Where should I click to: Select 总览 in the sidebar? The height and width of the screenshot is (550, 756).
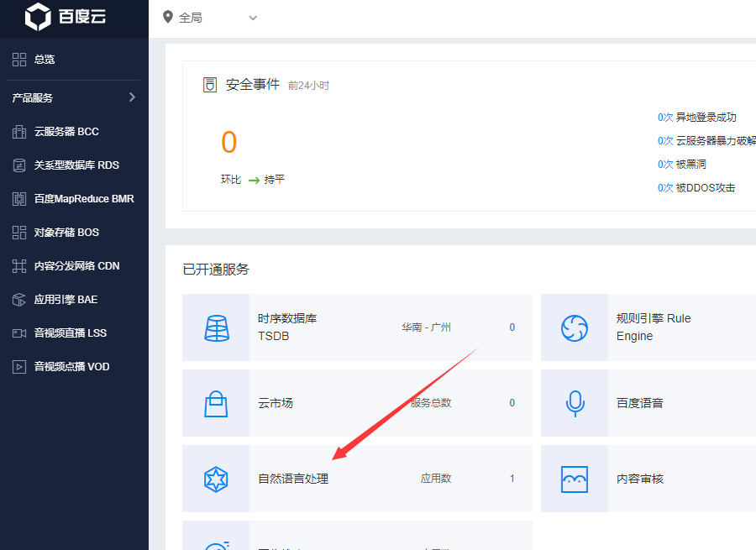click(x=44, y=60)
